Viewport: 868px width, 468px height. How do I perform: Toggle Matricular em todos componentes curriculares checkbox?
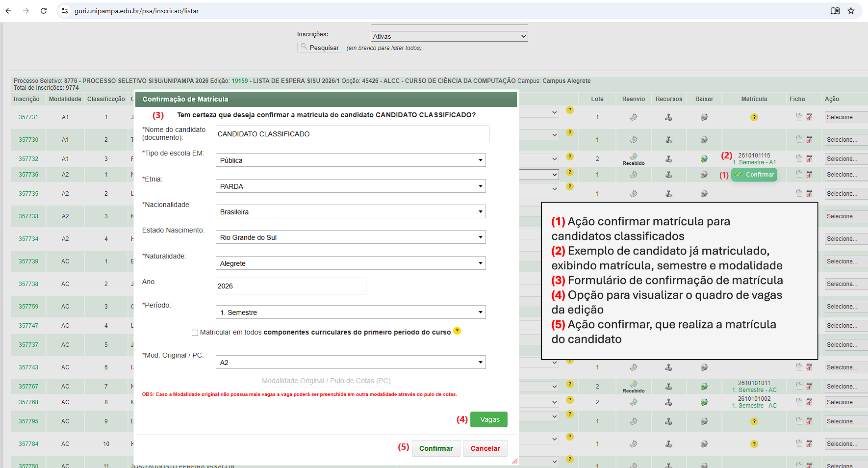point(195,333)
